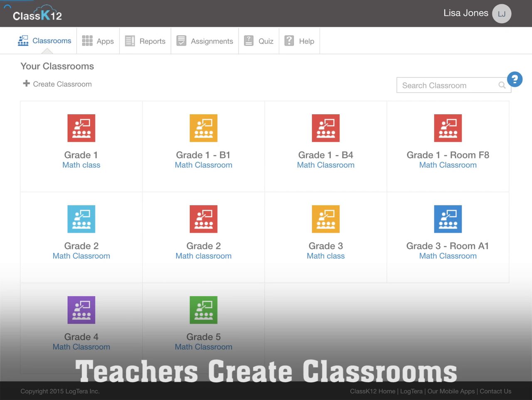Open the green Grade 5 classroom icon
The height and width of the screenshot is (400, 532).
[203, 310]
